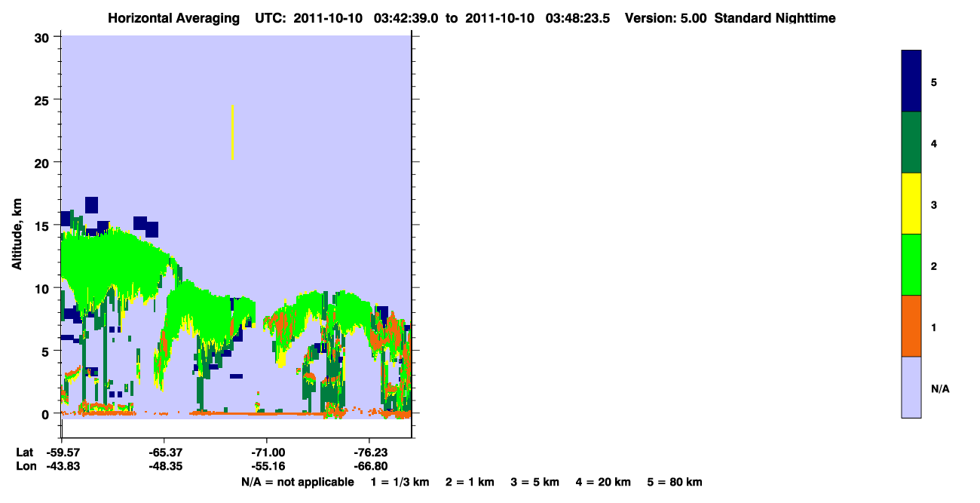Click the lavender N/A legend swatch
Screen dimensions: 980x503
[911, 387]
